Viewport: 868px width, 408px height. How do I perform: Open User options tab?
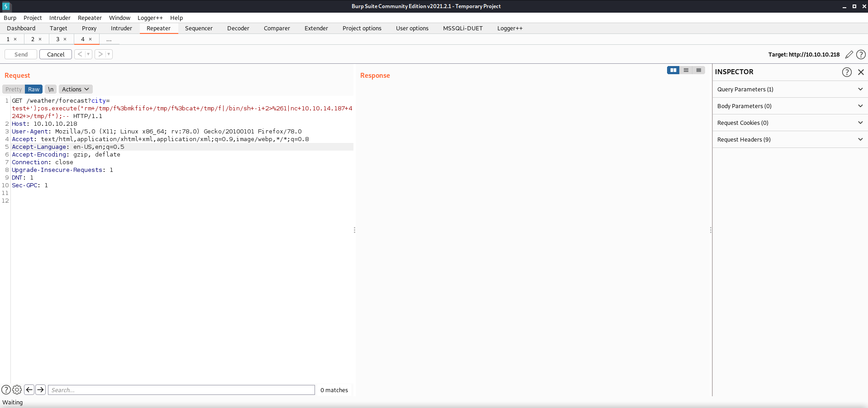412,28
